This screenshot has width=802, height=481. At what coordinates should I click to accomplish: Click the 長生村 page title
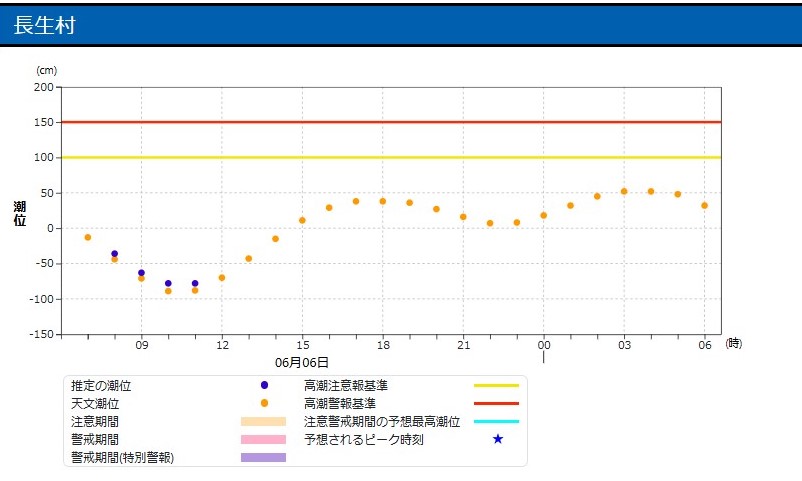[x=44, y=25]
